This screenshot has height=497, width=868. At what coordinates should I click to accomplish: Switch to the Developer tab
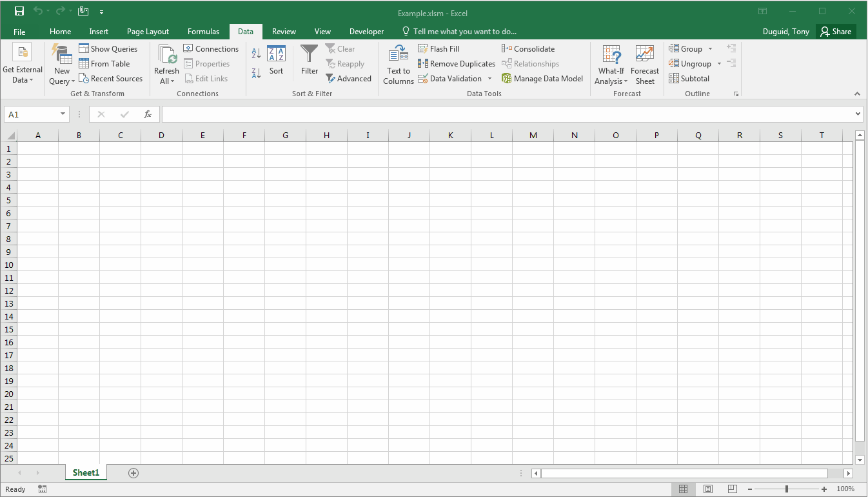[366, 31]
